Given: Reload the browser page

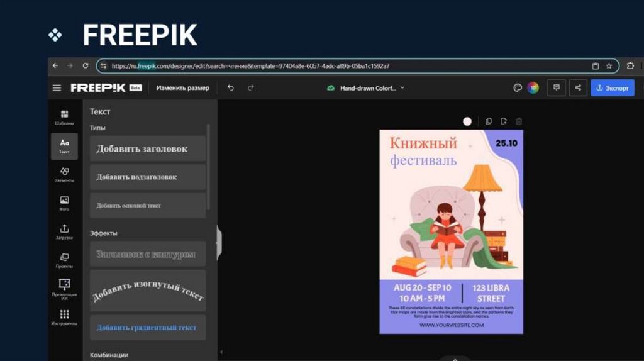Looking at the screenshot, I should pyautogui.click(x=85, y=65).
